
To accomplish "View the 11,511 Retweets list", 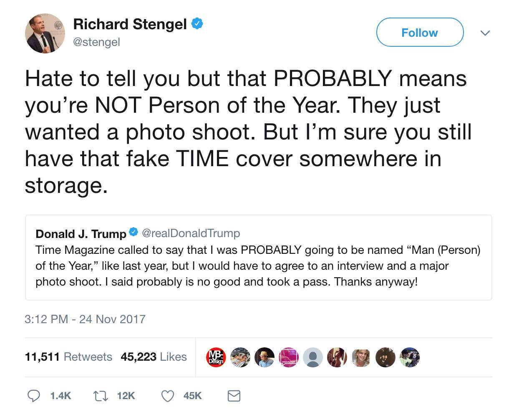I will tap(68, 357).
